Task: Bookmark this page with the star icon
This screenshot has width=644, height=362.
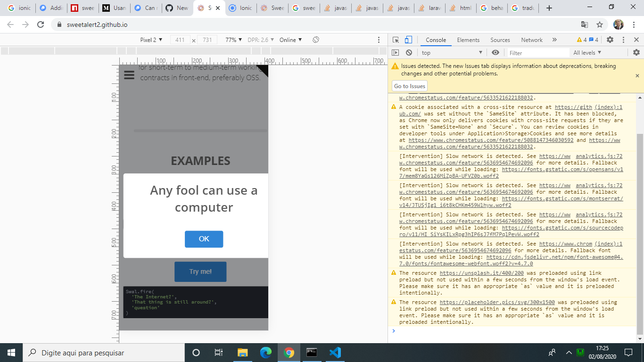Action: click(x=600, y=25)
